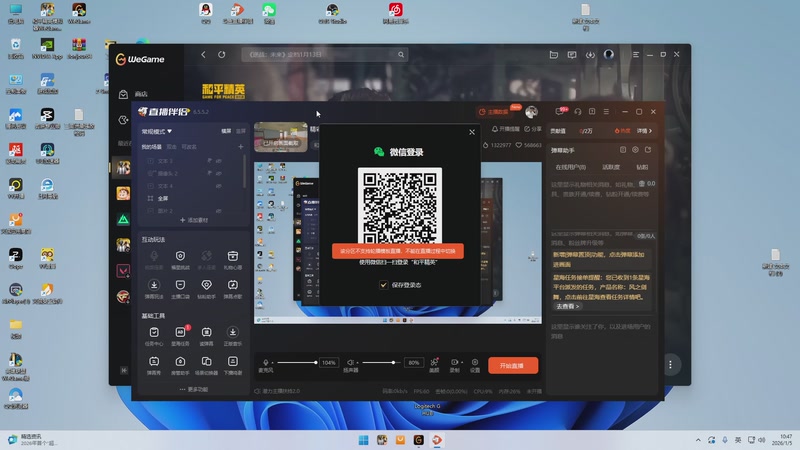Open the WeGame hamburger menu
Screen dimensions: 800x450
coord(636,55)
